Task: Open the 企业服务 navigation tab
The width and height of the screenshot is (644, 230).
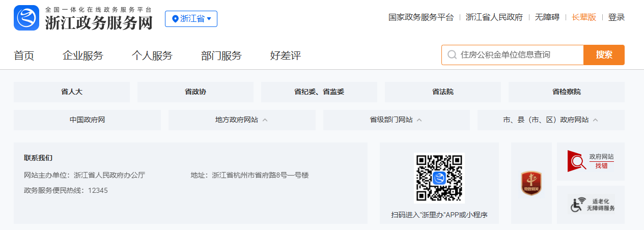Action: pyautogui.click(x=82, y=55)
